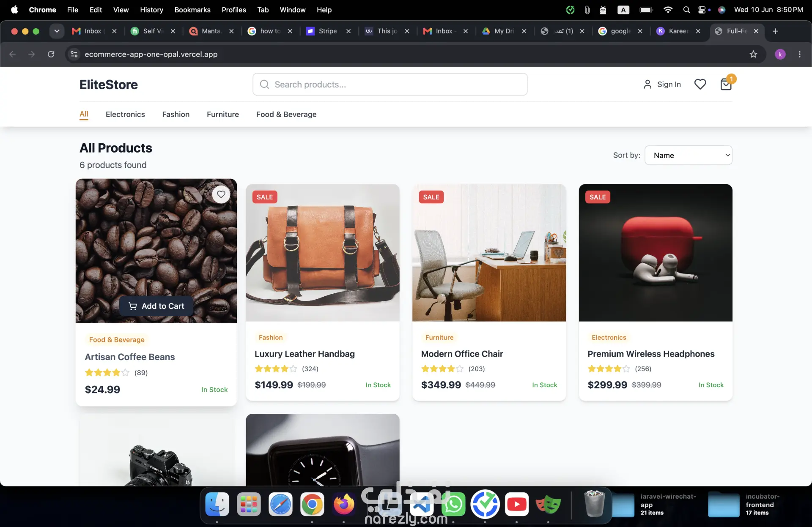Click Add to Cart on coffee beans

156,306
